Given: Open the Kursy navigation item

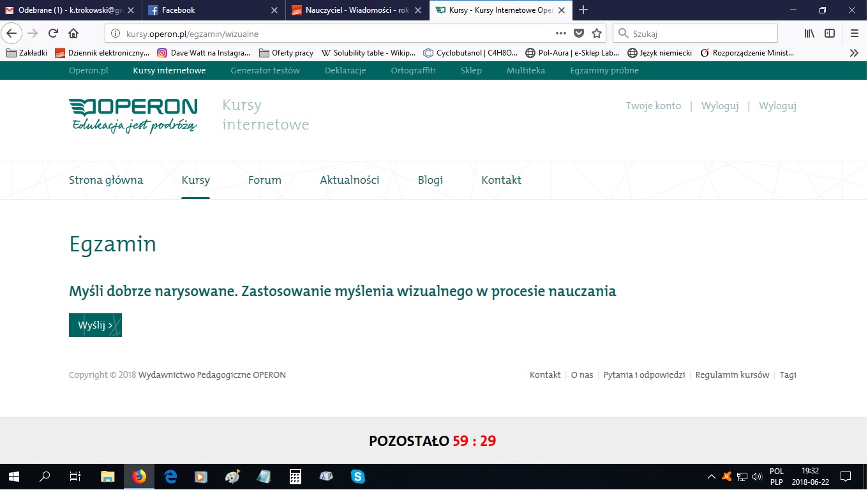Looking at the screenshot, I should [x=195, y=180].
